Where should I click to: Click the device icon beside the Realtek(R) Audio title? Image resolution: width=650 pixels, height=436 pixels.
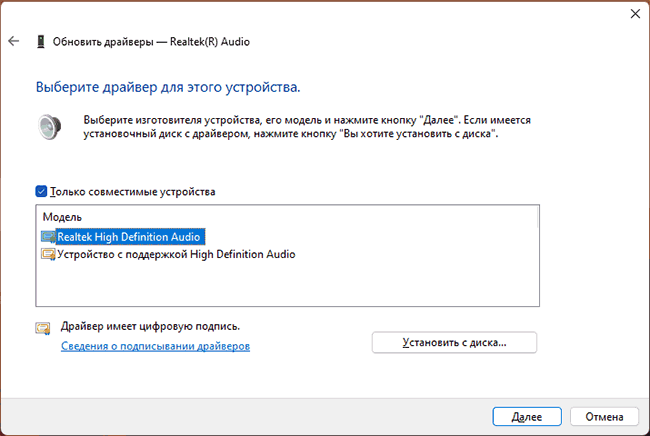41,41
